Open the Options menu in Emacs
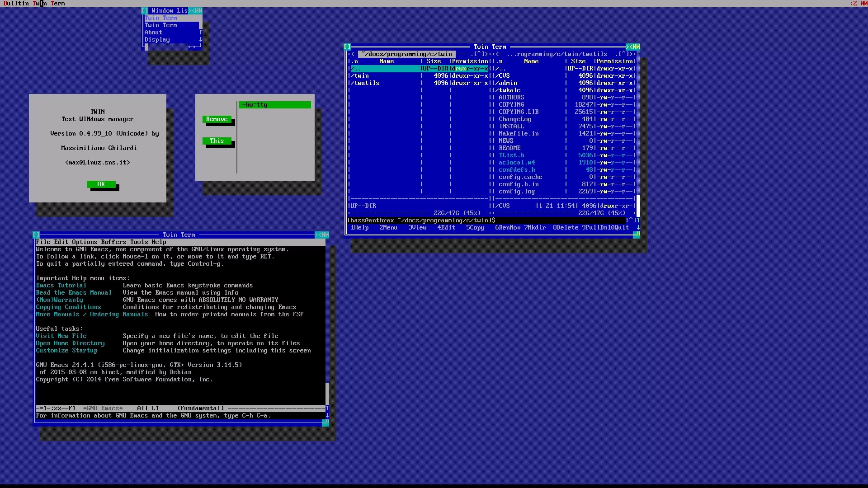 [85, 242]
